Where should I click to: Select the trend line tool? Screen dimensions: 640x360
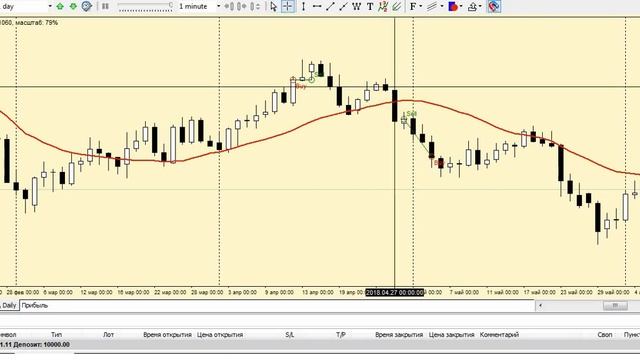(330, 7)
